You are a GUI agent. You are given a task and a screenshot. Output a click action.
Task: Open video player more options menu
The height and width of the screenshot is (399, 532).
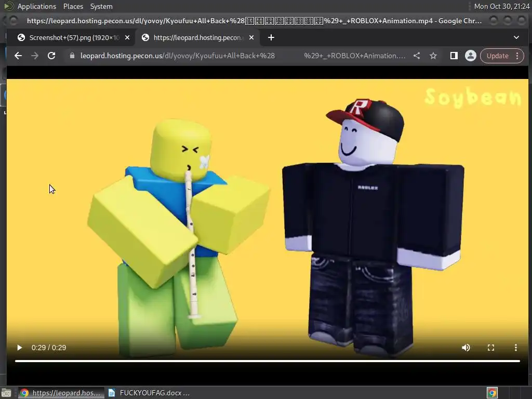516,348
